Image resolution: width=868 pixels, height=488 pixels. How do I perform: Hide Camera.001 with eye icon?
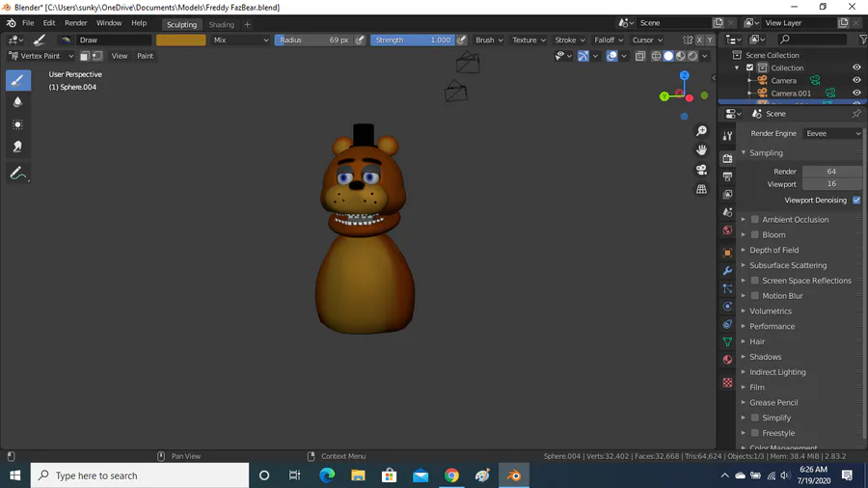[x=856, y=93]
